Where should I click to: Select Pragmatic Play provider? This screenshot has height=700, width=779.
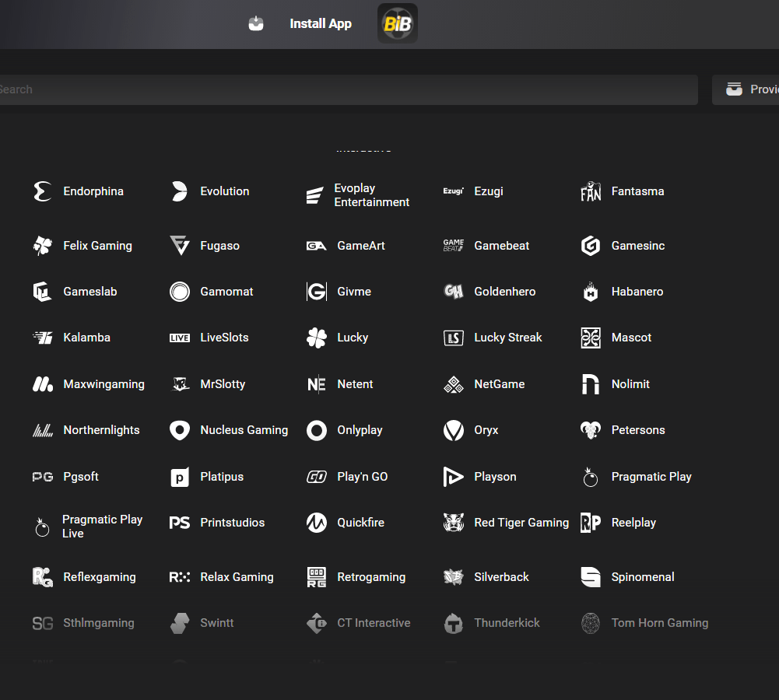(x=637, y=477)
